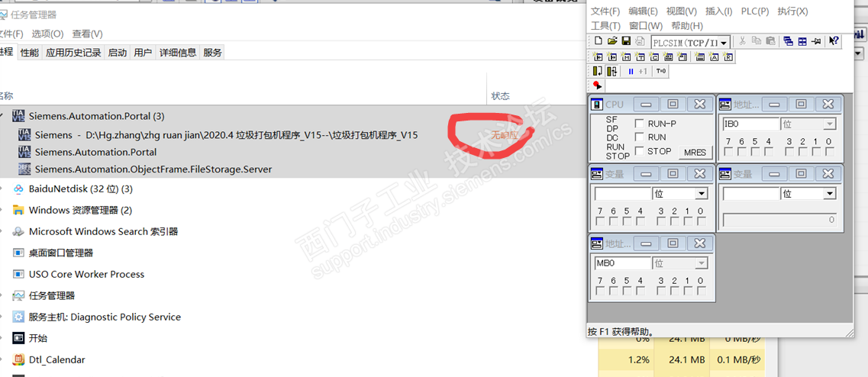Open the PLCSIM 插入(I) menu
Screen dimensions: 868x377
(718, 11)
